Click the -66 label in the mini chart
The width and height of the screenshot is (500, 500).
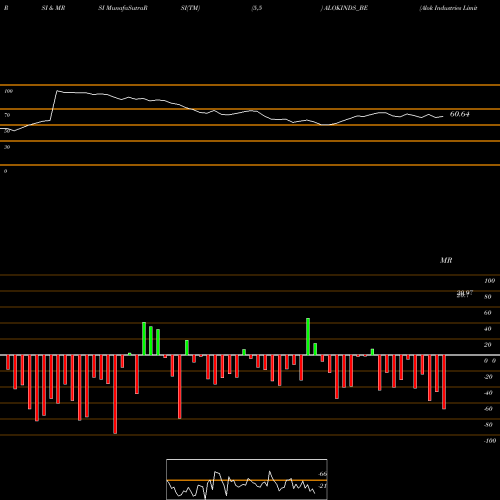pos(322,474)
